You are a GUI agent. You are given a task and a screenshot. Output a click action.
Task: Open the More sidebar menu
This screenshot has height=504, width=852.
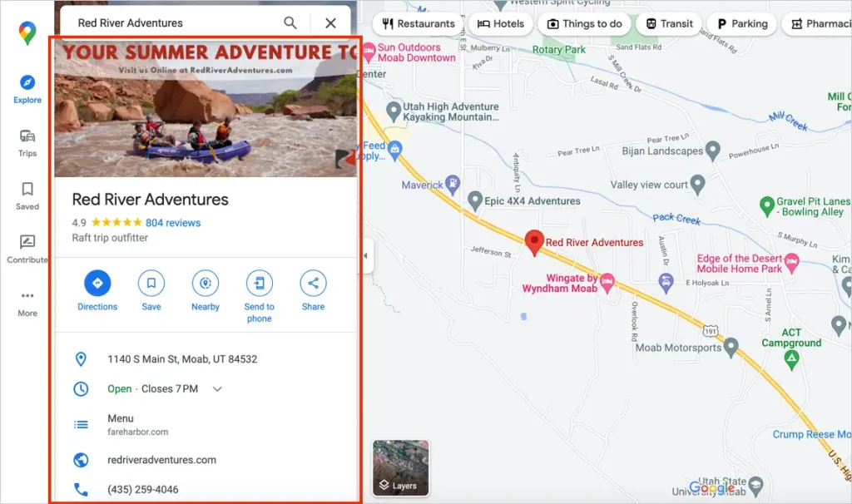click(x=27, y=304)
